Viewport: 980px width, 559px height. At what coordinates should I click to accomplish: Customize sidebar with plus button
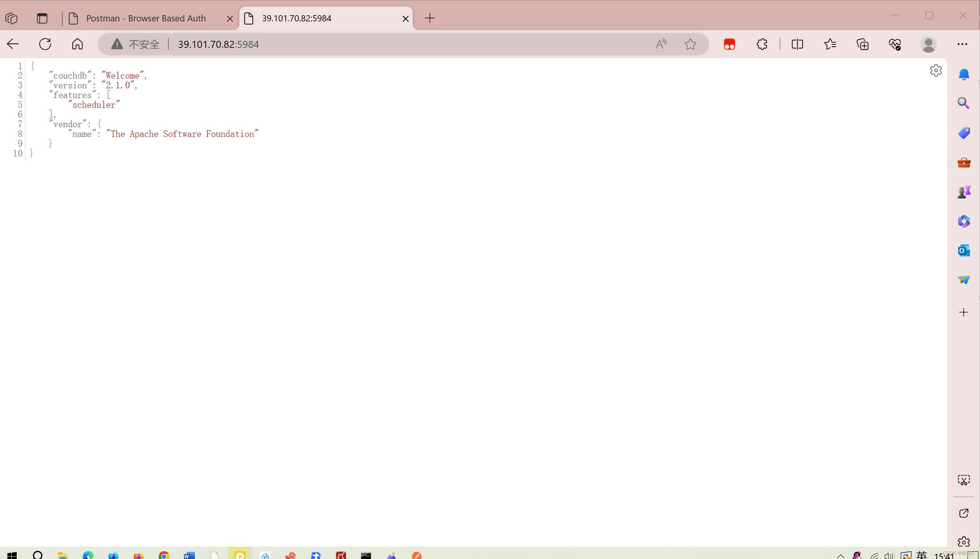coord(963,312)
